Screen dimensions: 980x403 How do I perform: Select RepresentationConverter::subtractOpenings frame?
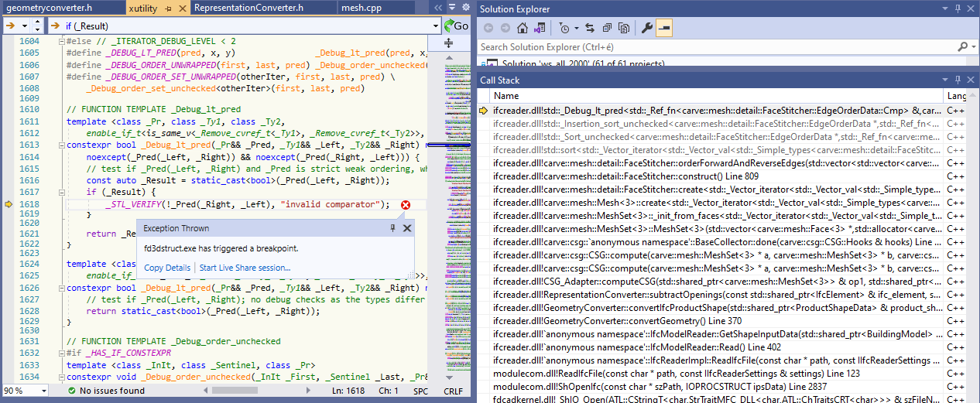pyautogui.click(x=718, y=294)
